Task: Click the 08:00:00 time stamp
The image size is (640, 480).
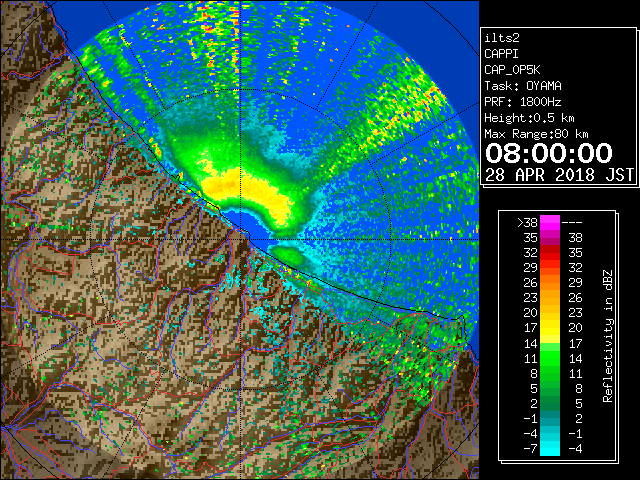Action: point(549,153)
